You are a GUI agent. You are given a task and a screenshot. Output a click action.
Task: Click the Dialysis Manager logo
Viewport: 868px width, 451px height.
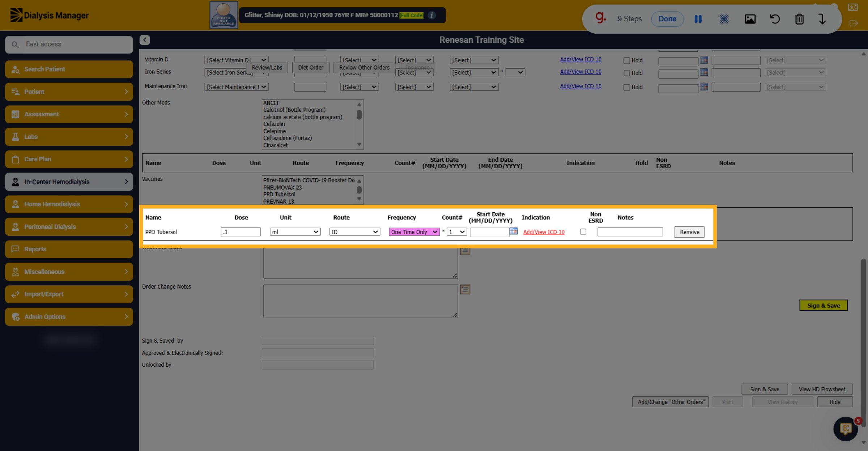coord(49,15)
